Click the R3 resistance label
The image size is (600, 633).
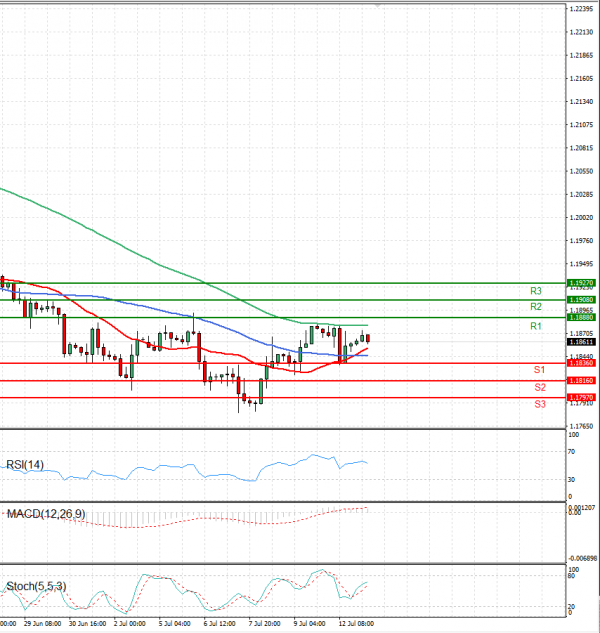[x=536, y=291]
